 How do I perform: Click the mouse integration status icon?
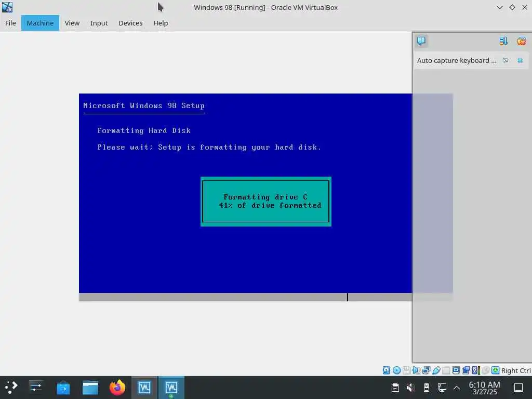[x=486, y=370]
